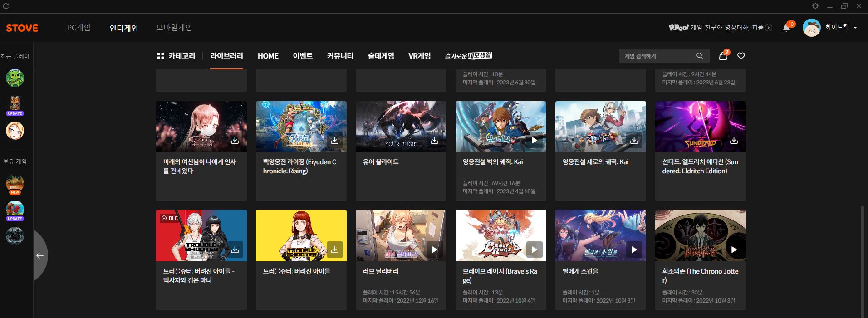Open P.Pool 게임 친구와 영상대화 banner link
Image resolution: width=868 pixels, height=318 pixels.
(721, 28)
